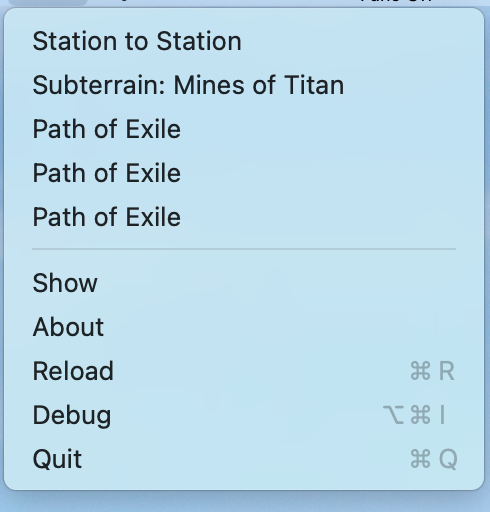Choose the middle Path of Exile entry

coord(244,173)
